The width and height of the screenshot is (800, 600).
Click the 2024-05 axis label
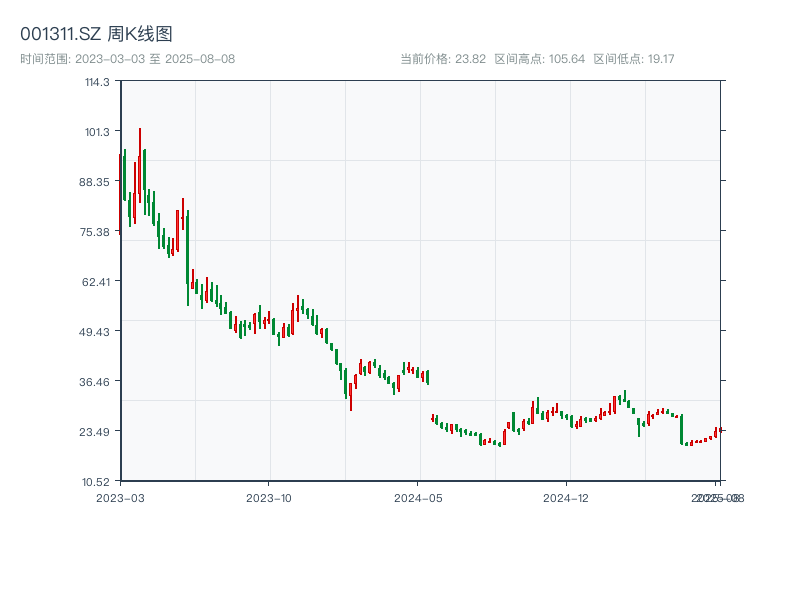pyautogui.click(x=416, y=496)
